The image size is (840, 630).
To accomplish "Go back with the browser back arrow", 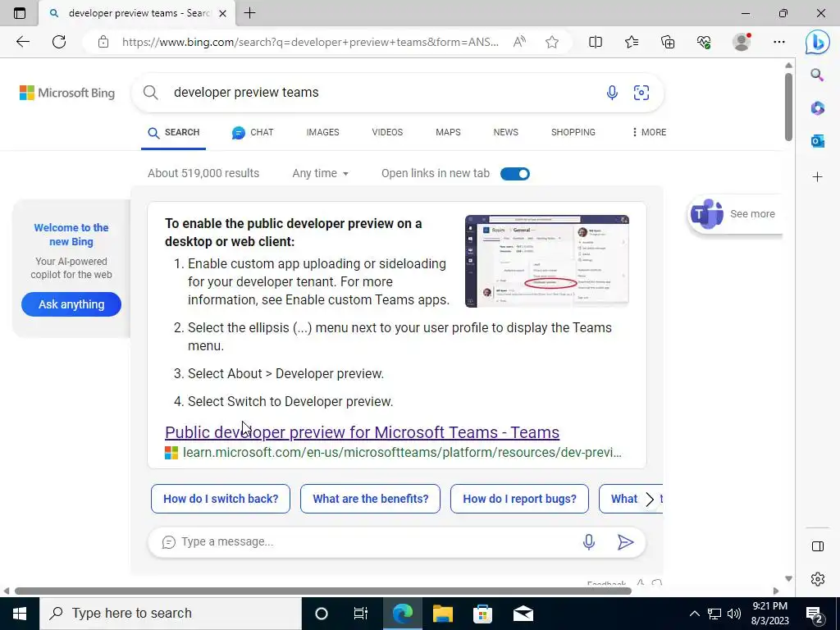I will click(22, 42).
